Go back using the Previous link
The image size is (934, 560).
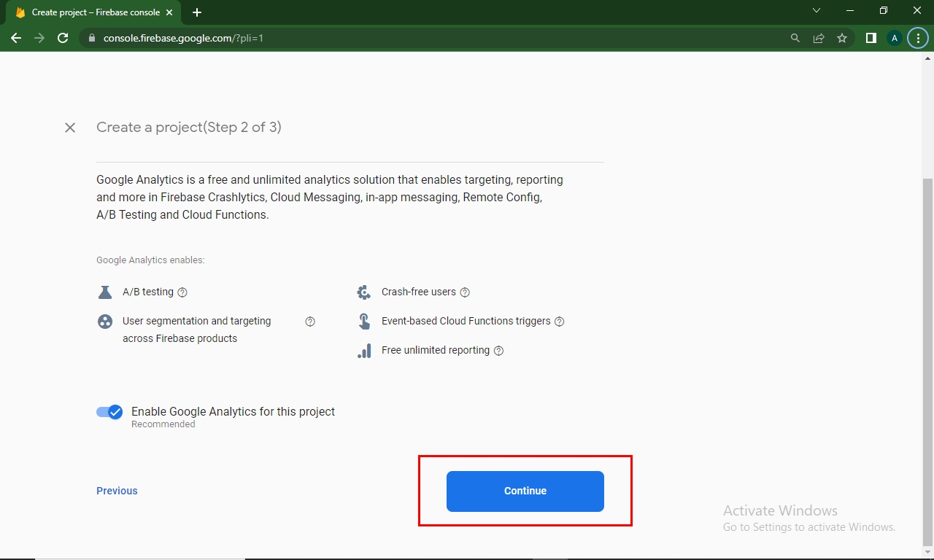117,491
